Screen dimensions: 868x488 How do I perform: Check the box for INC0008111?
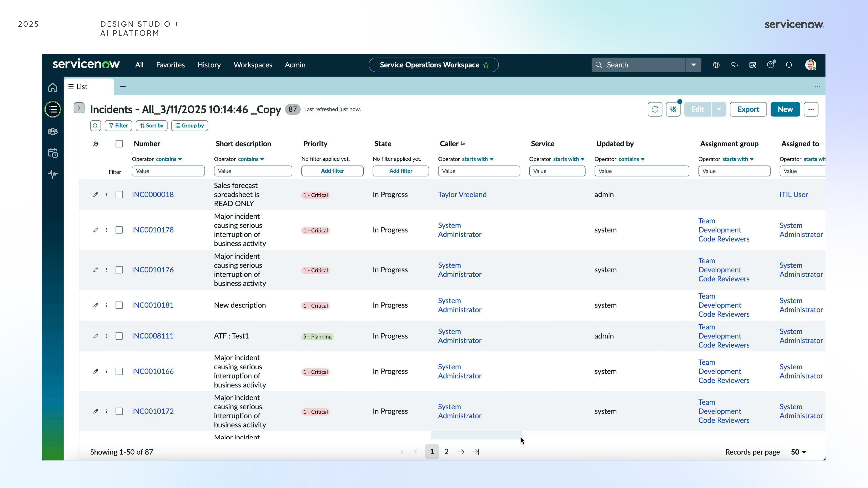pyautogui.click(x=119, y=336)
